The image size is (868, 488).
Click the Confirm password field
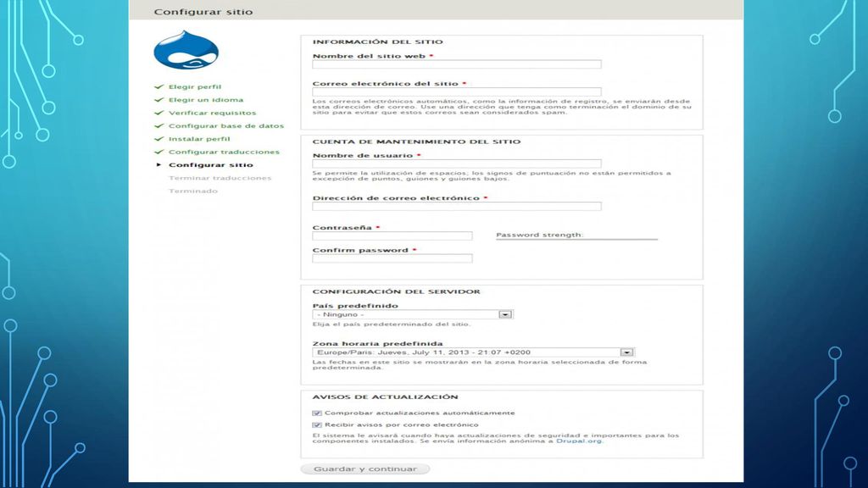[392, 258]
